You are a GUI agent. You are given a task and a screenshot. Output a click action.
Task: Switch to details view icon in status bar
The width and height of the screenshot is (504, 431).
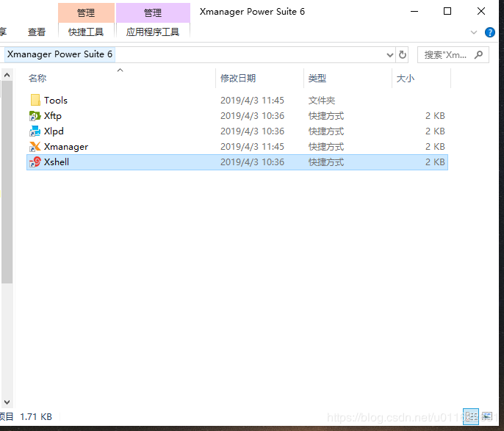(471, 416)
